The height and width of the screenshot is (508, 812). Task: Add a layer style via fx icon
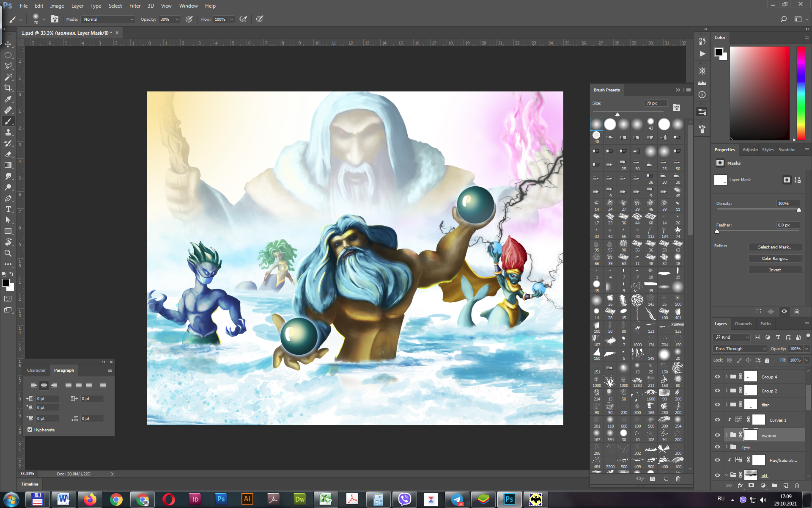point(740,486)
